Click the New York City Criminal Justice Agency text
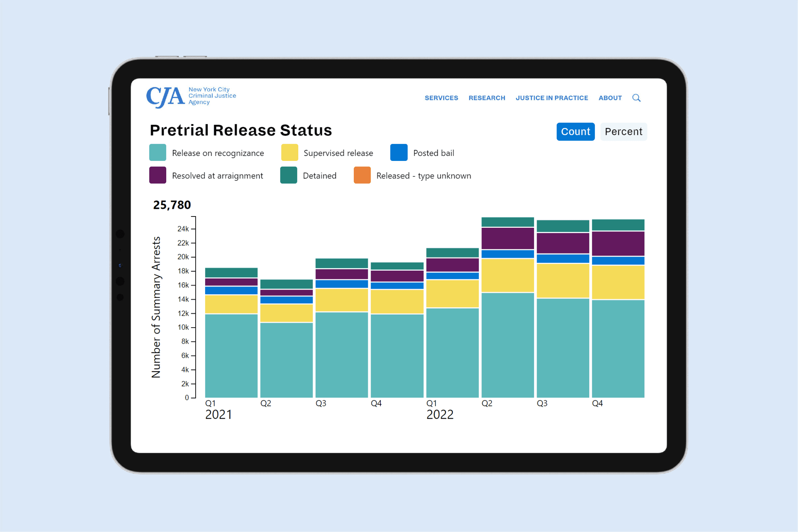The width and height of the screenshot is (798, 532). click(x=212, y=96)
